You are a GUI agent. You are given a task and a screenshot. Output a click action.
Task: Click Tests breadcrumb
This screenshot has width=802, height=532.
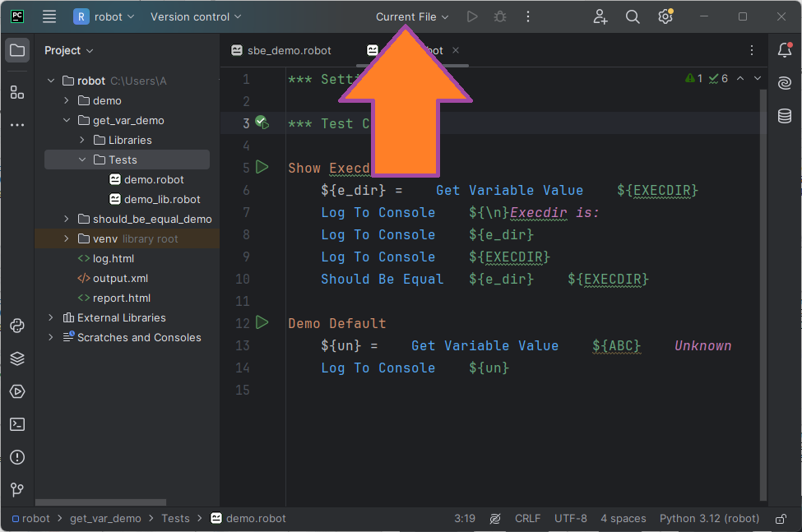(x=175, y=519)
